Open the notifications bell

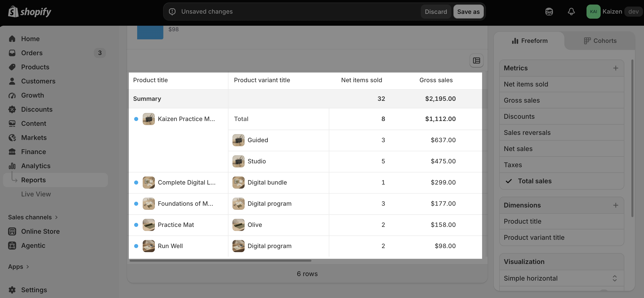[x=571, y=12]
